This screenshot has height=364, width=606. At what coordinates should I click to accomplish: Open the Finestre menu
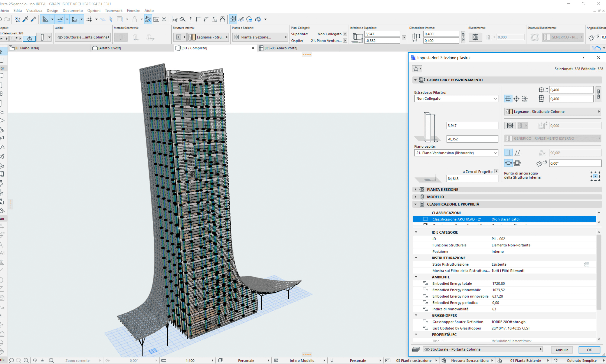tap(133, 11)
